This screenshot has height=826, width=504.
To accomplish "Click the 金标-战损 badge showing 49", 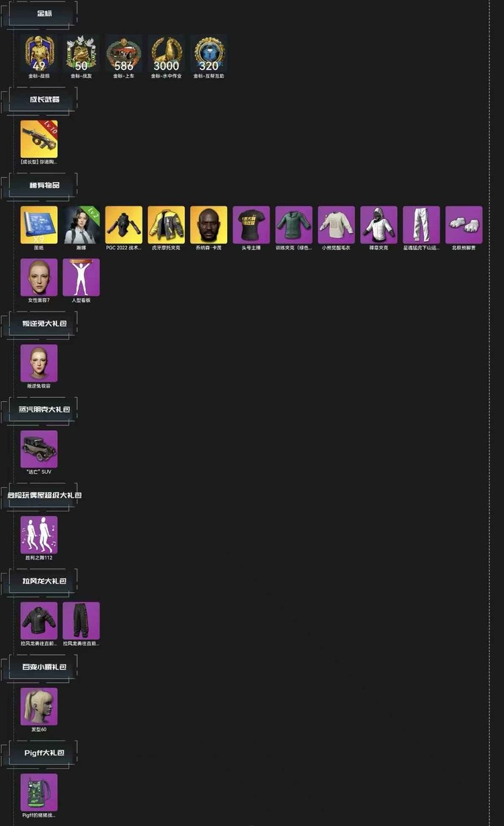I will 39,53.
